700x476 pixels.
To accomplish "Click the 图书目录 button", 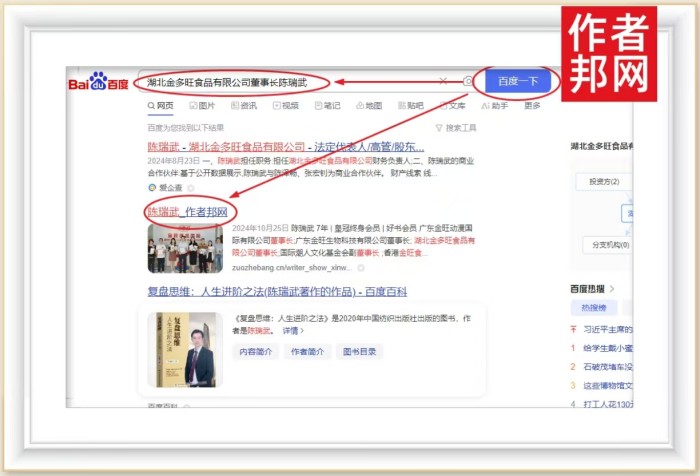I will click(360, 351).
